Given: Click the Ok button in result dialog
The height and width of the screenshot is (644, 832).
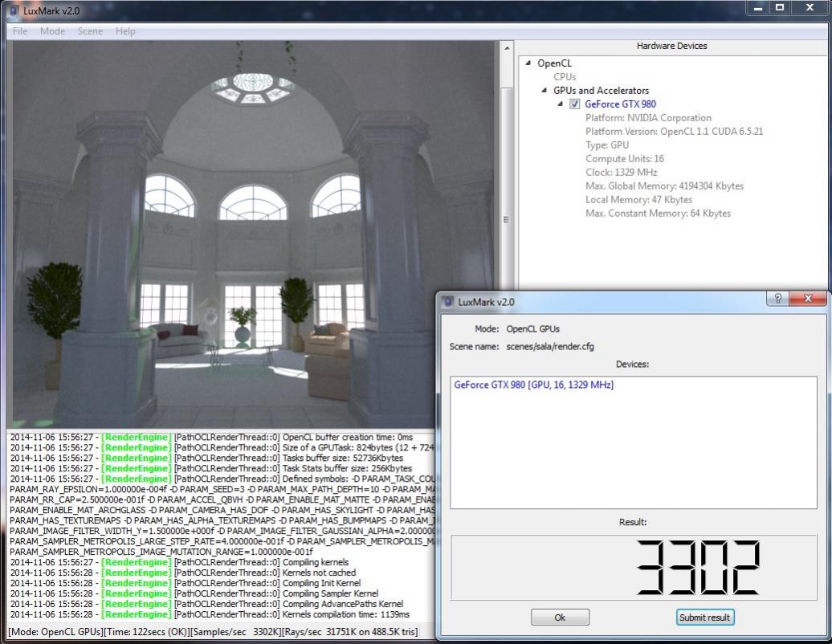Looking at the screenshot, I should pos(560,618).
